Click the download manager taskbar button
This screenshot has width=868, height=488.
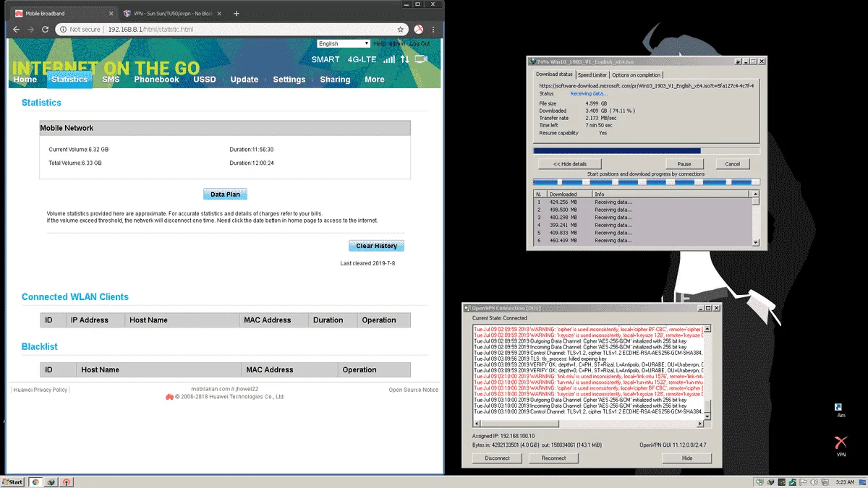(51, 481)
